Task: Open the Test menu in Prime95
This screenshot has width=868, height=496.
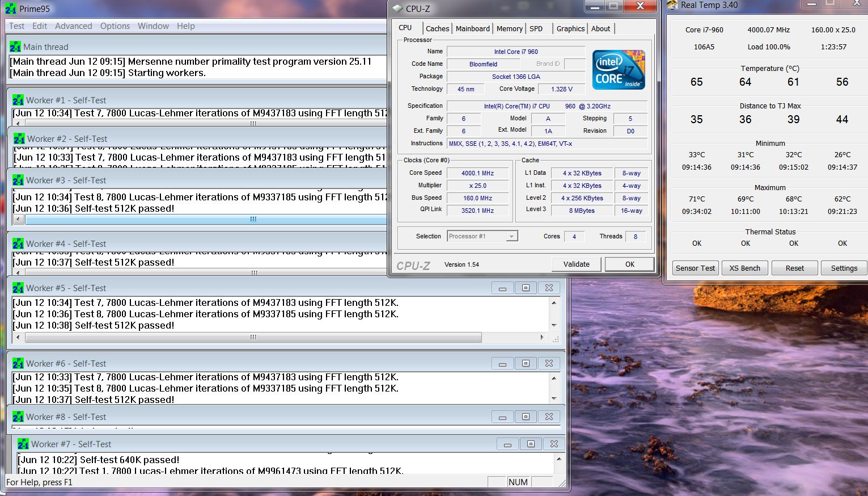Action: pos(16,26)
